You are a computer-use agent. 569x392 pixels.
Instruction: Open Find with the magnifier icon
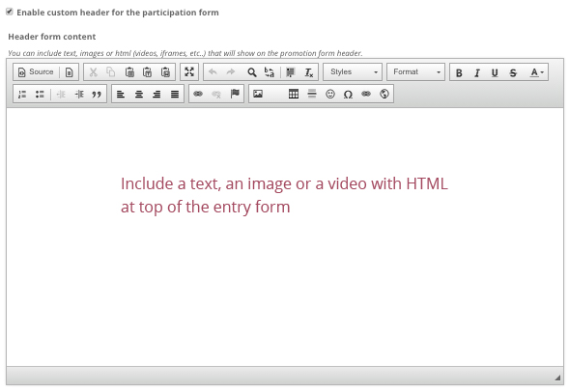251,72
